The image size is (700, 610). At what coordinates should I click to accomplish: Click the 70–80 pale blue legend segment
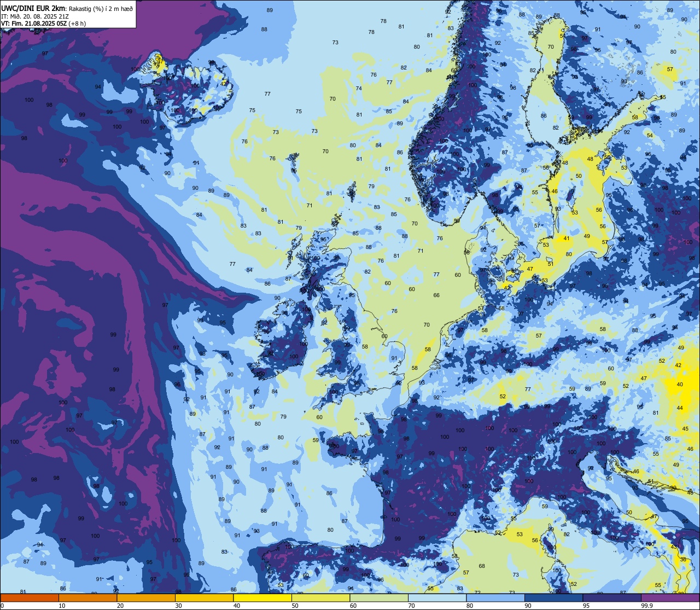(437, 597)
